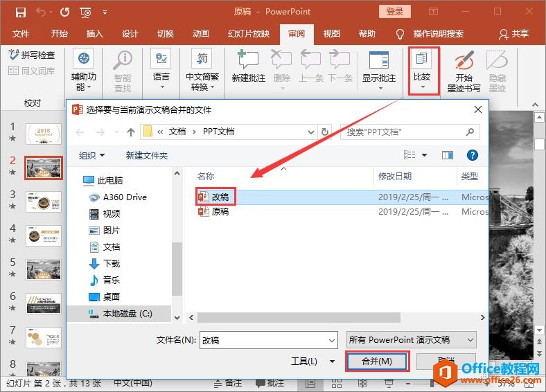This screenshot has height=392, width=546.
Task: Click the Save icon in quick access toolbar
Action: coord(21,12)
